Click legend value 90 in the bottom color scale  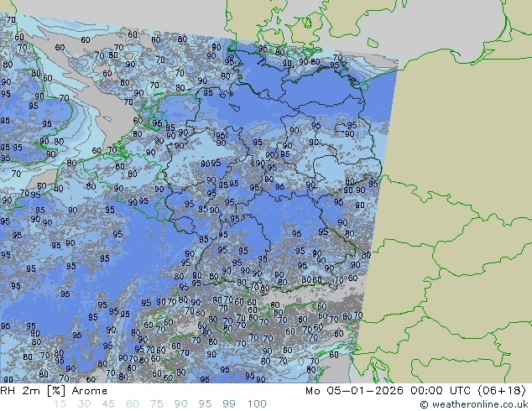point(180,404)
